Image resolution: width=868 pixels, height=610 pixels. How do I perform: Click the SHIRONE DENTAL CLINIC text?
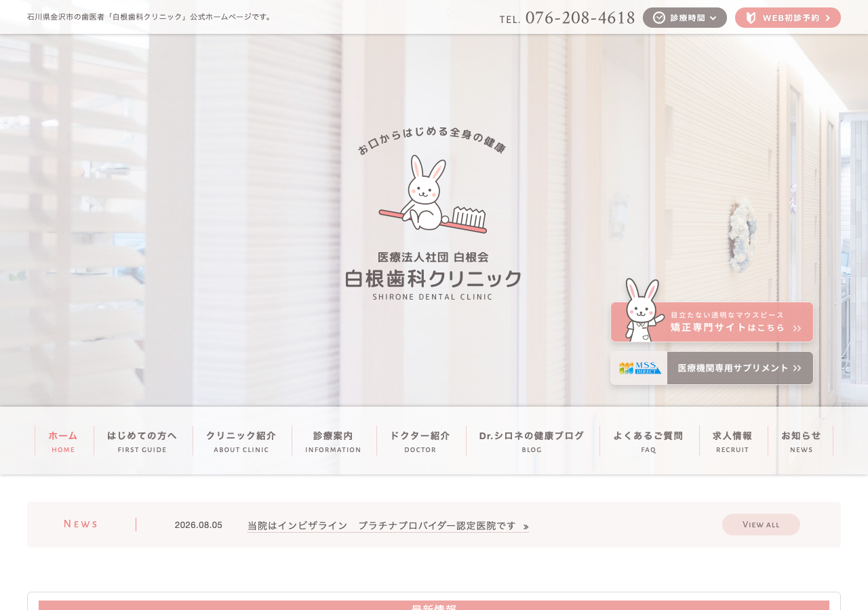coord(433,296)
